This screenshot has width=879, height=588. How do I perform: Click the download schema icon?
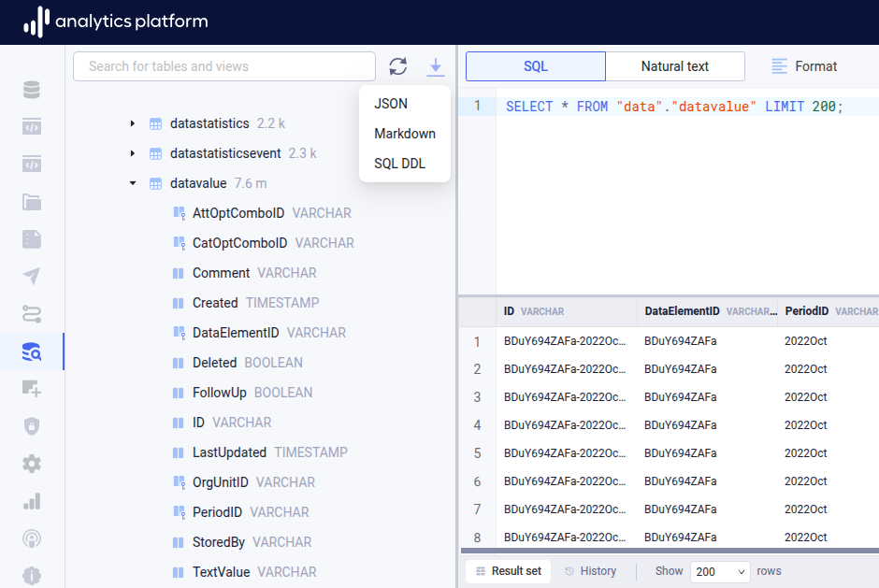(x=435, y=66)
